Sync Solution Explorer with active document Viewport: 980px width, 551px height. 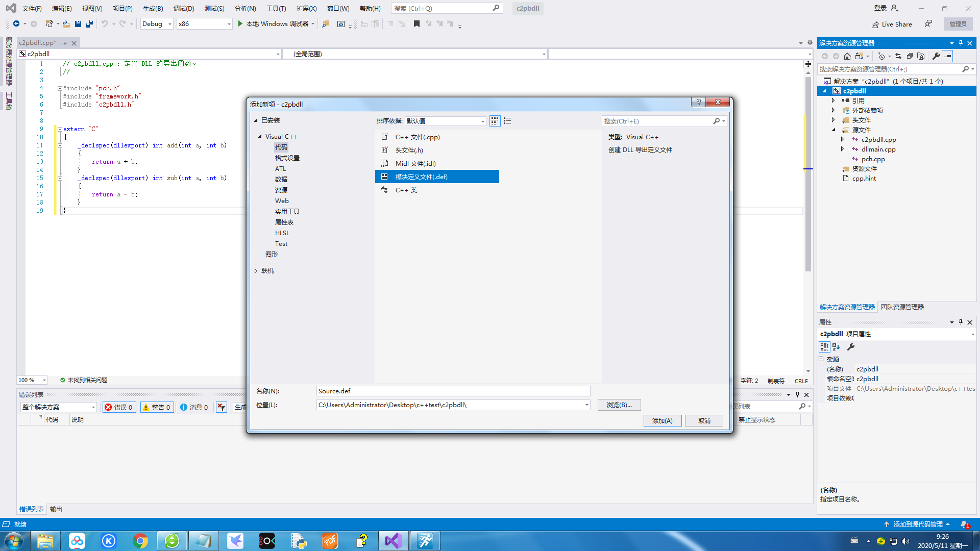[897, 56]
